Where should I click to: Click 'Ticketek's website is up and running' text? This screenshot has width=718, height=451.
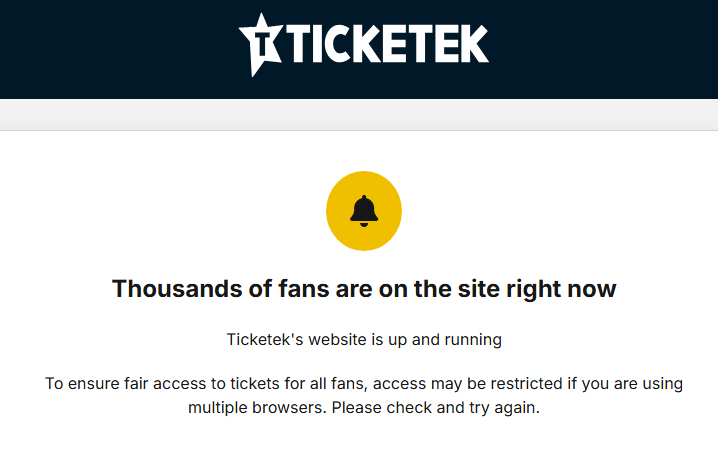pos(364,339)
